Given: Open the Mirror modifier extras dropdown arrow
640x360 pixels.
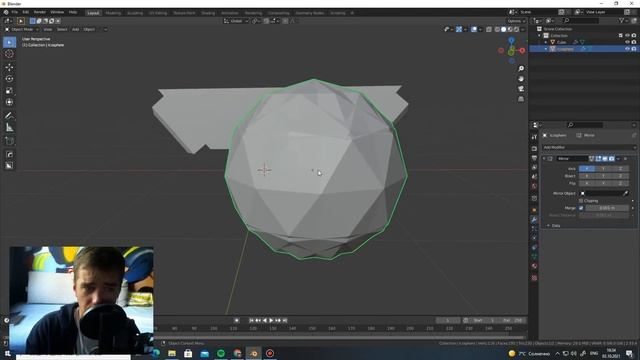Looking at the screenshot, I should [x=618, y=158].
